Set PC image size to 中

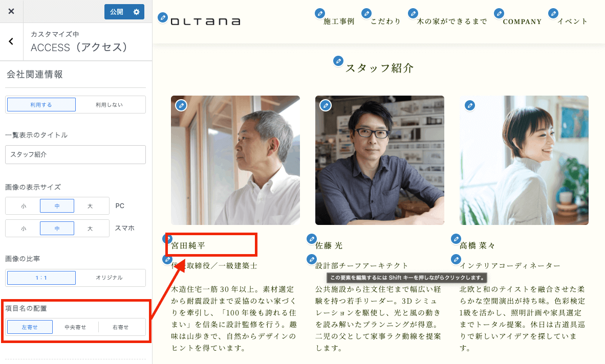click(57, 206)
